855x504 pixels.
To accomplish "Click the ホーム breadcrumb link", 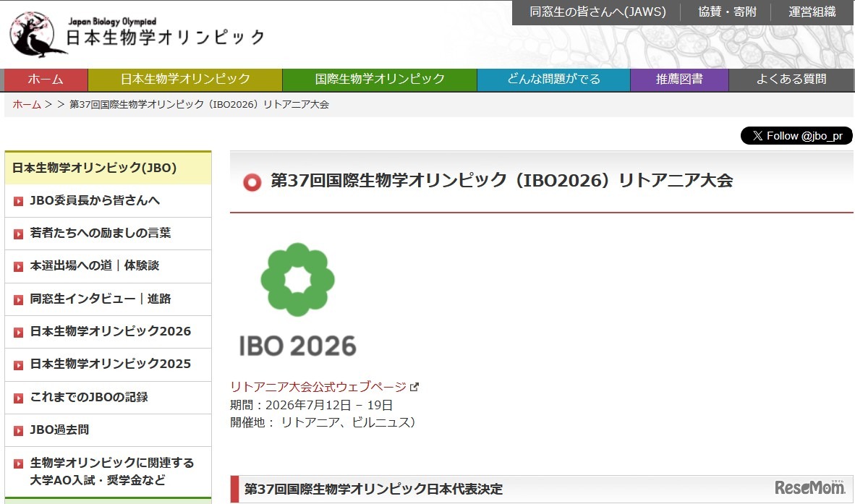I will pyautogui.click(x=27, y=105).
